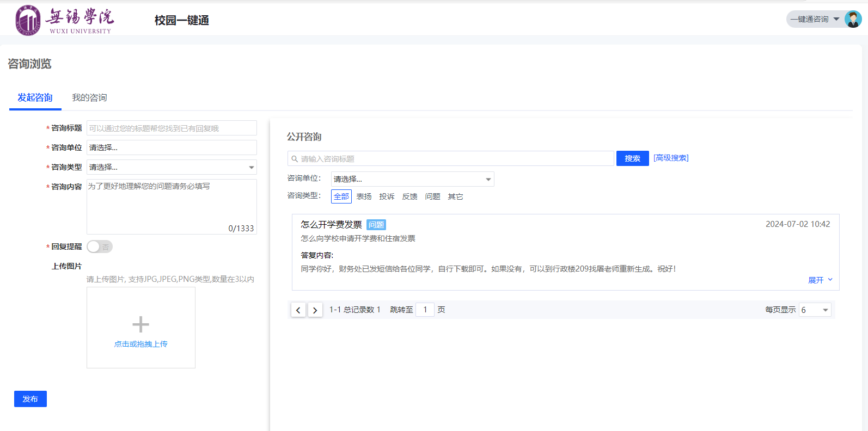Screen dimensions: 868x431
Task: Select the 全部 consultation type filter
Action: point(341,196)
